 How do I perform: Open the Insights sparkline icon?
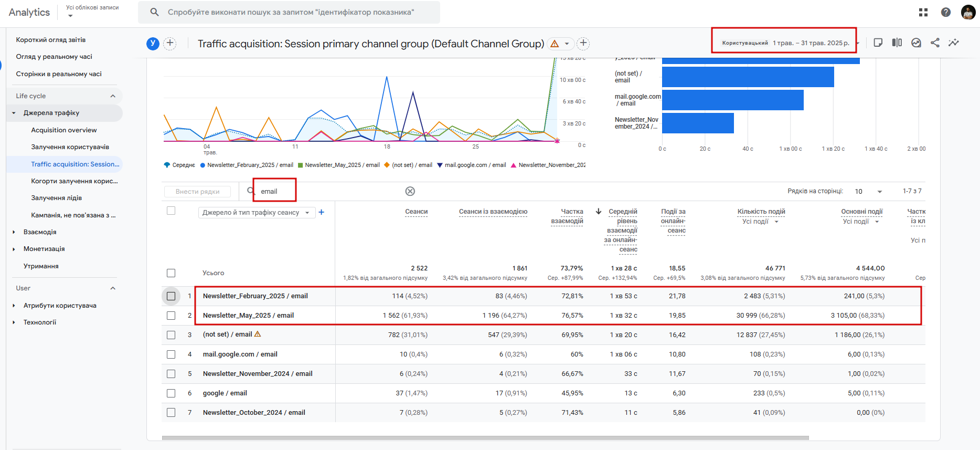[954, 43]
